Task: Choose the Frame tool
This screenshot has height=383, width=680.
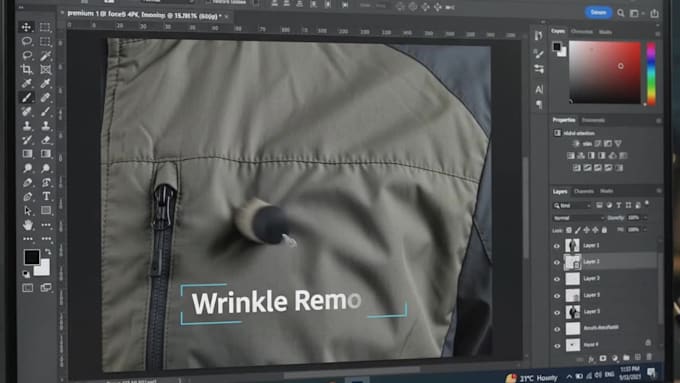Action: coord(45,69)
